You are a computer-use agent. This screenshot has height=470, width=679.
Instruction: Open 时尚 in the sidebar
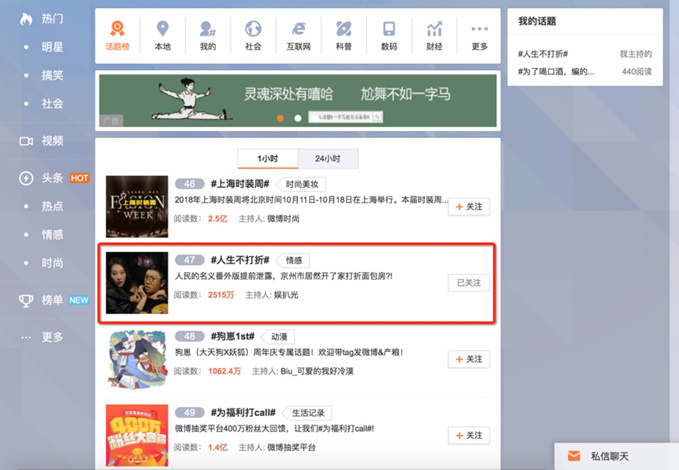click(x=52, y=263)
